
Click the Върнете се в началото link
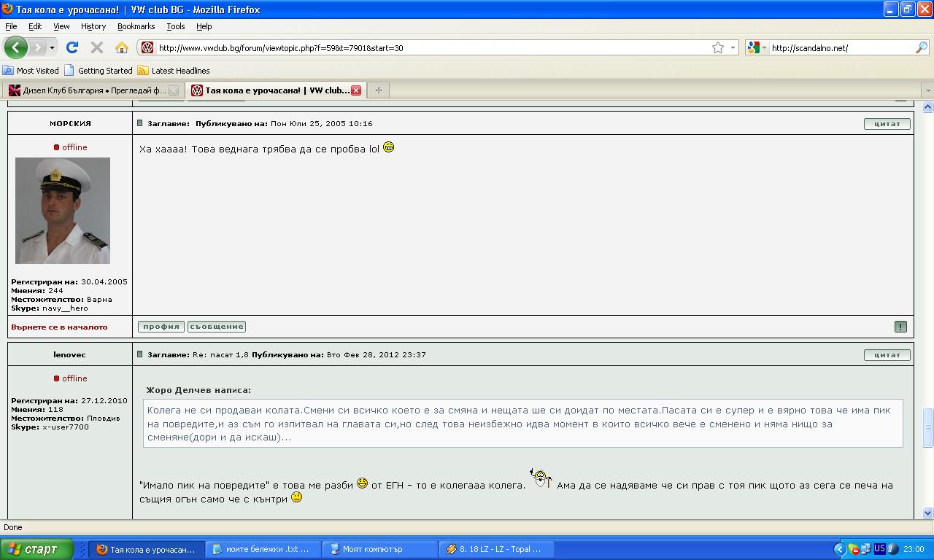(x=59, y=327)
